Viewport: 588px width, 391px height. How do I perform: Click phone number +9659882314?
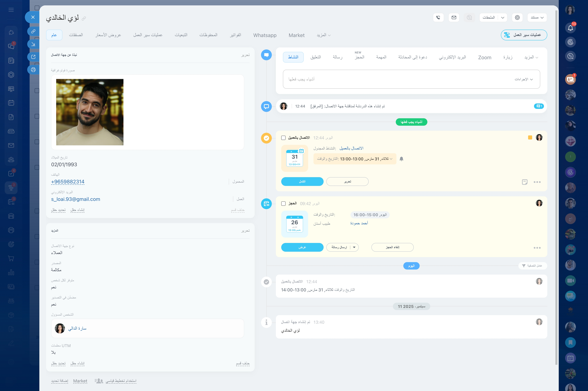pyautogui.click(x=68, y=182)
